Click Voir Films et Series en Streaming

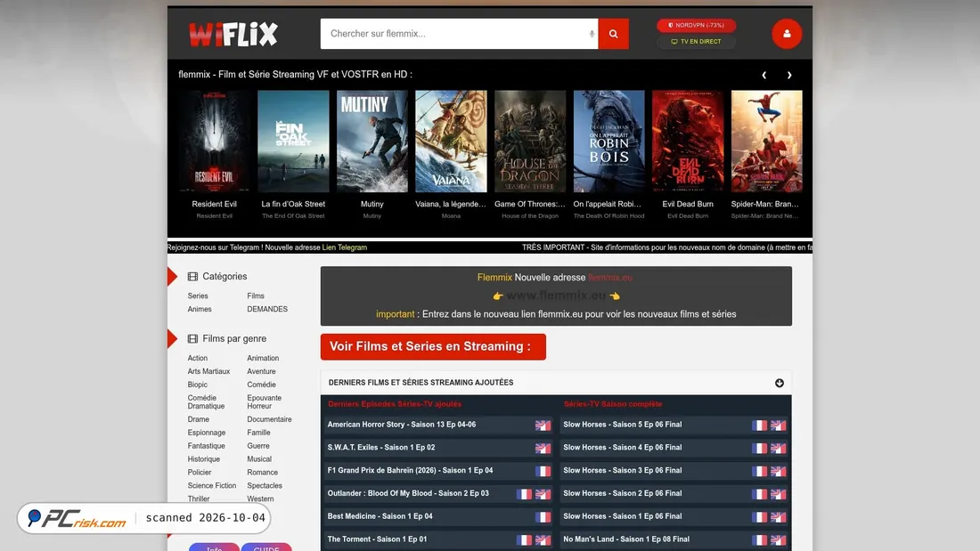pyautogui.click(x=433, y=347)
